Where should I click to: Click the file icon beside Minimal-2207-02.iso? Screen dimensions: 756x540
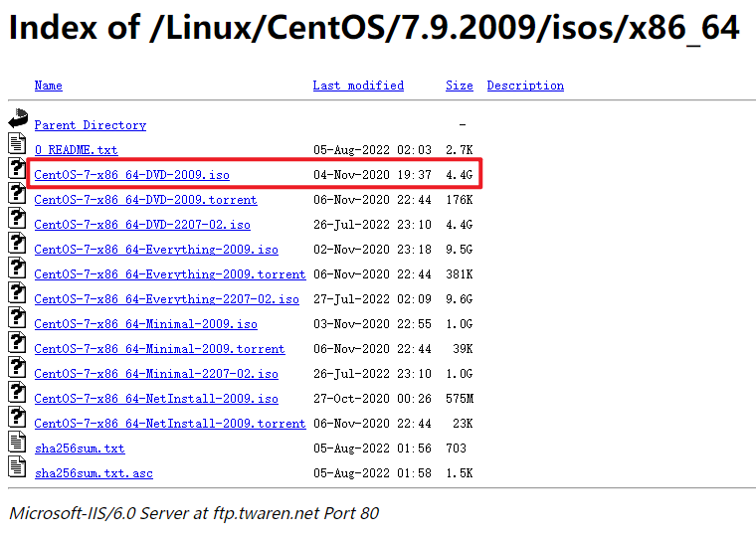click(x=17, y=367)
